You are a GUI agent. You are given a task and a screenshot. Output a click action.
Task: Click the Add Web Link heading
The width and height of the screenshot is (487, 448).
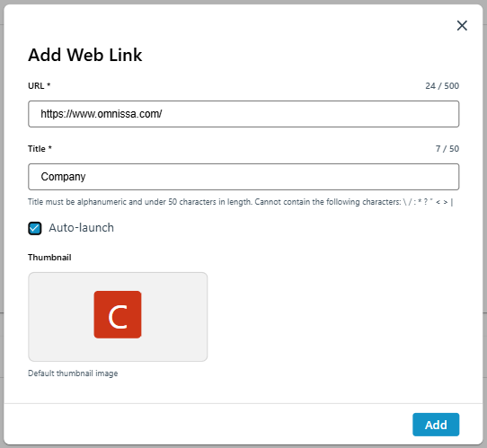click(85, 55)
